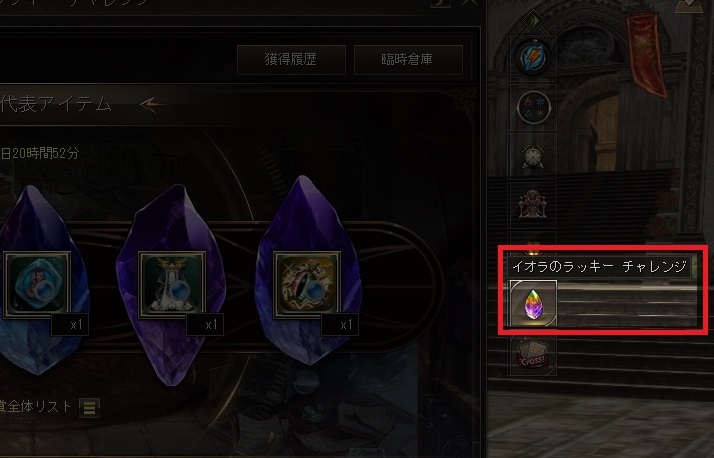Click the help icon beside the close X
Viewport: 714px width, 458px height.
click(x=441, y=3)
